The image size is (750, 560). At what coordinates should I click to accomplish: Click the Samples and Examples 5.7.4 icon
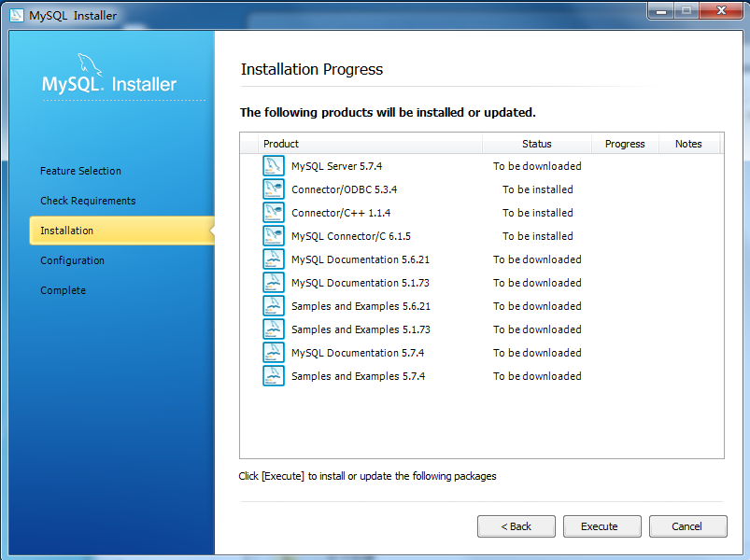(274, 376)
